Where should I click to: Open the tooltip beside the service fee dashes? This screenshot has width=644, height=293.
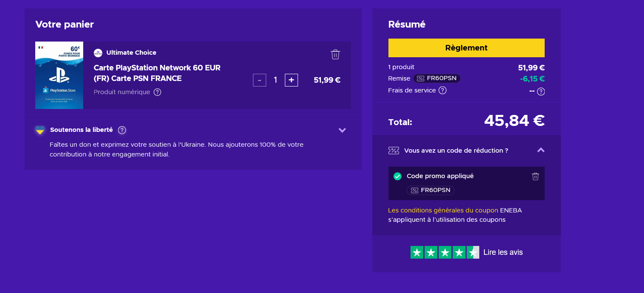[x=540, y=91]
